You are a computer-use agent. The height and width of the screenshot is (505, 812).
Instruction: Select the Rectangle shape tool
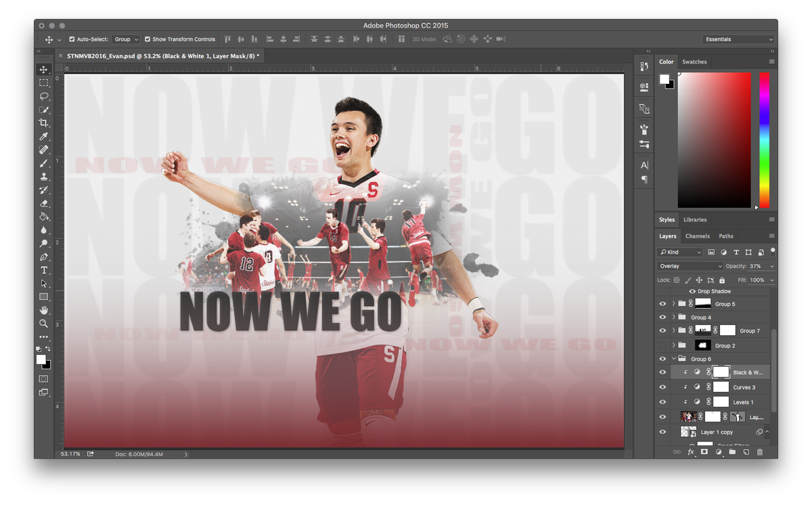tap(43, 297)
